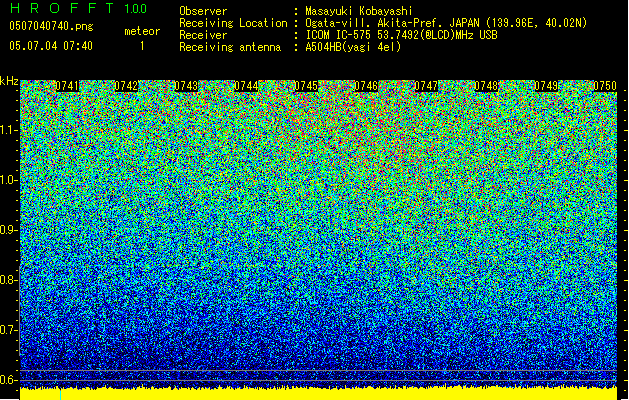This screenshot has width=629, height=400.
Task: Click the 0746 time marker
Action: [366, 86]
